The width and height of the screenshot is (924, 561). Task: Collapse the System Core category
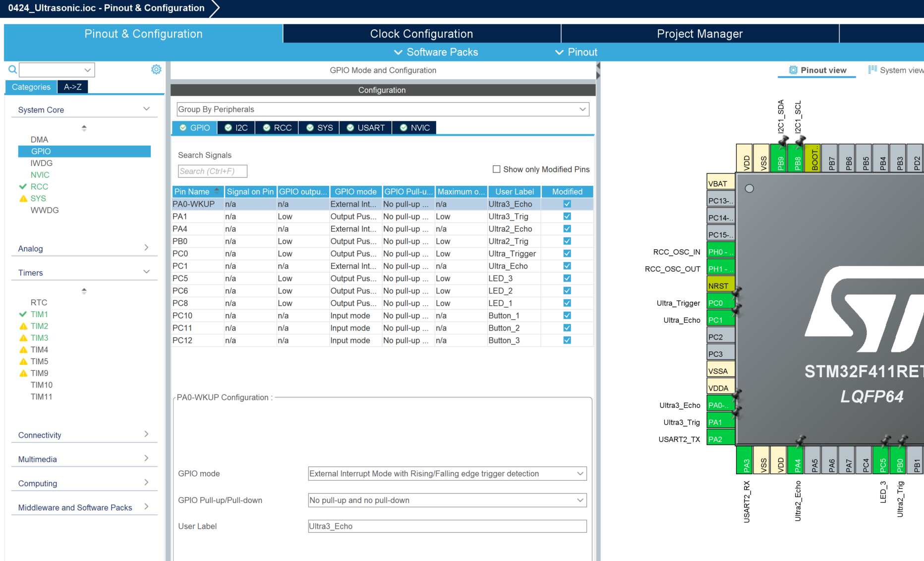146,109
